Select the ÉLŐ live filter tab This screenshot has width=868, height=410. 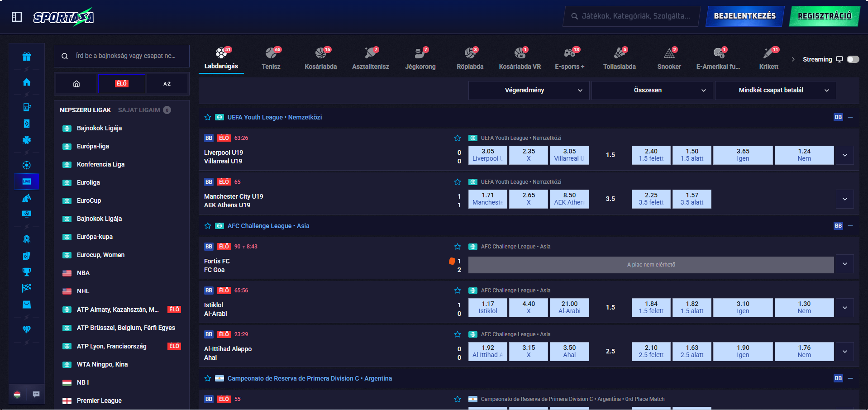[122, 84]
